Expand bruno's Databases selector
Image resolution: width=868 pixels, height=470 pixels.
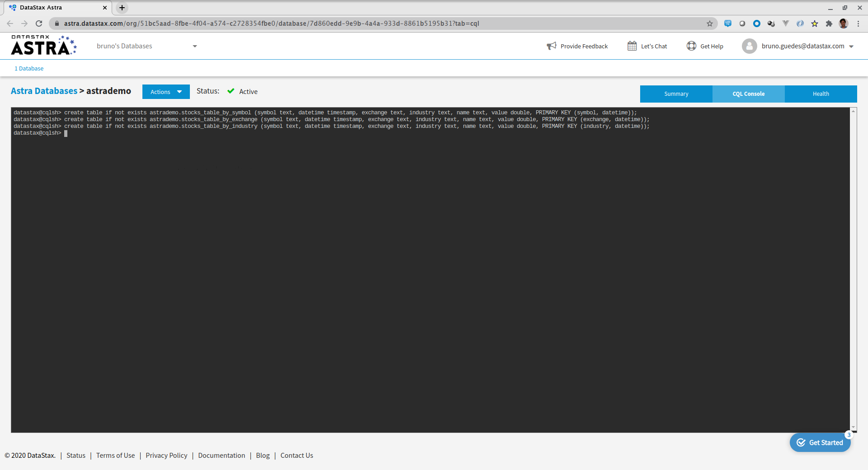coord(147,46)
